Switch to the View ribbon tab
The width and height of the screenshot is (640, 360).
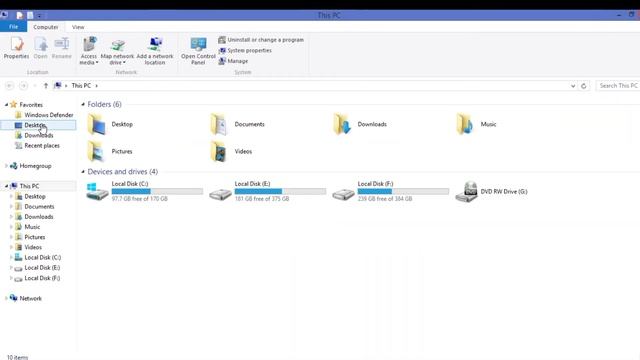click(78, 27)
